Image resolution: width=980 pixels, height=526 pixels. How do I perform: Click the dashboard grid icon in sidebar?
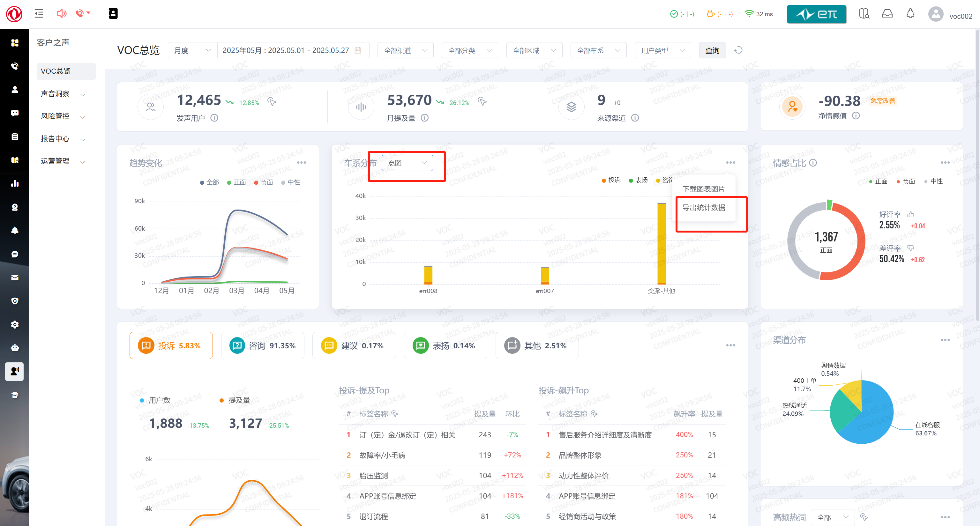tap(14, 43)
